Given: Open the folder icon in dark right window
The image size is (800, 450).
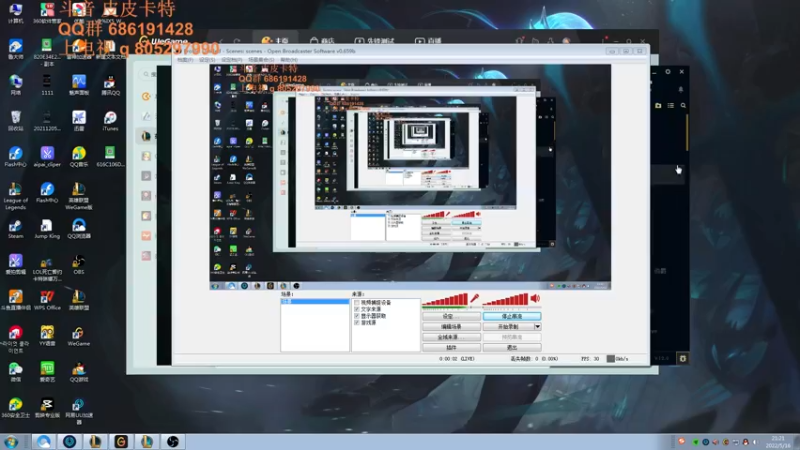Looking at the screenshot, I should [658, 106].
